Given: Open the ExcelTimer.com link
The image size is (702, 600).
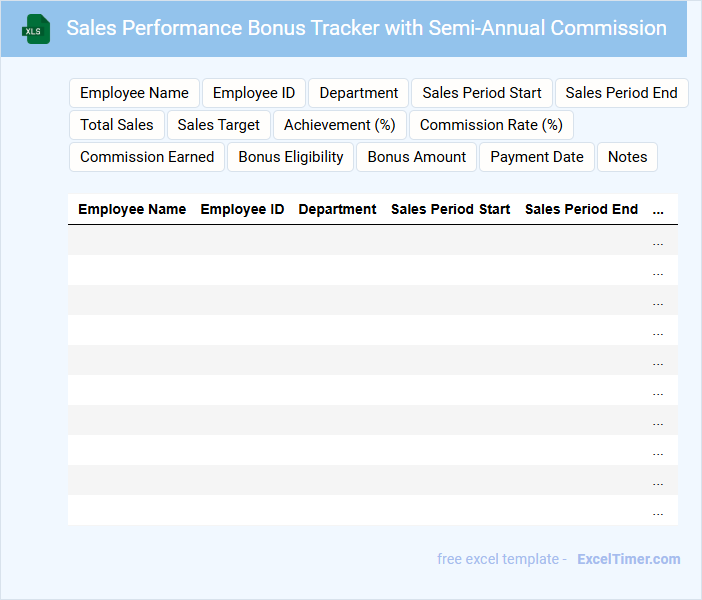Looking at the screenshot, I should (x=628, y=559).
